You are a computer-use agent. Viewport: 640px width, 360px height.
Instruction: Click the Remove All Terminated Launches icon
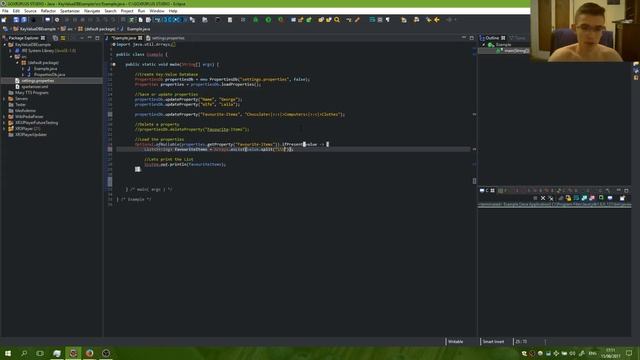[551, 198]
